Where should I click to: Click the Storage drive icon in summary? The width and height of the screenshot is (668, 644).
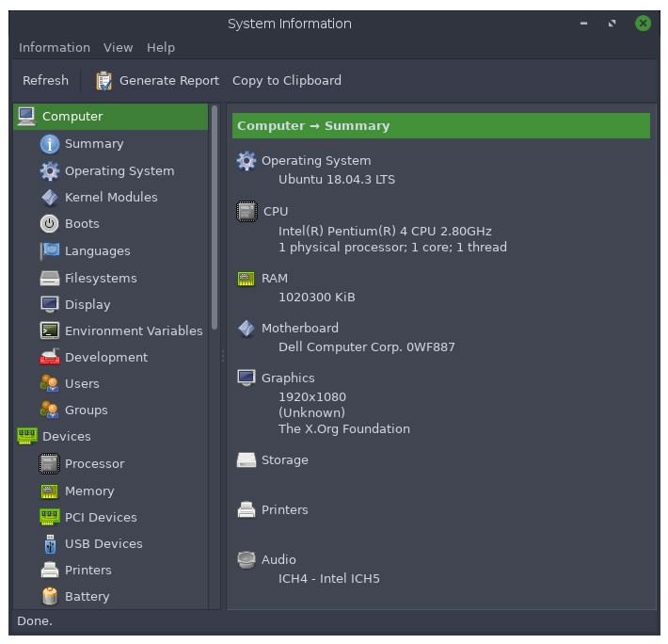pyautogui.click(x=247, y=460)
